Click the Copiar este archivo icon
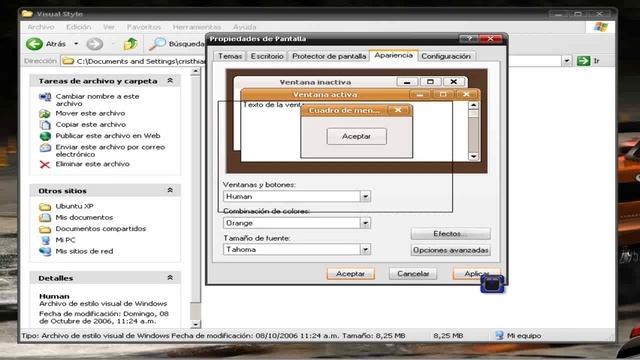The height and width of the screenshot is (360, 640). click(45, 124)
